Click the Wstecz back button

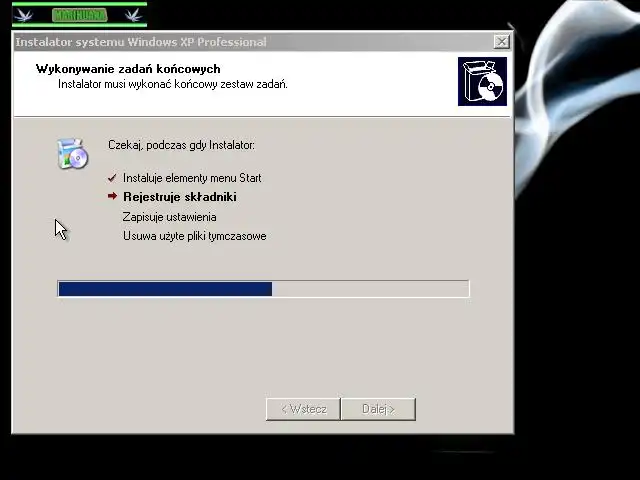[303, 409]
